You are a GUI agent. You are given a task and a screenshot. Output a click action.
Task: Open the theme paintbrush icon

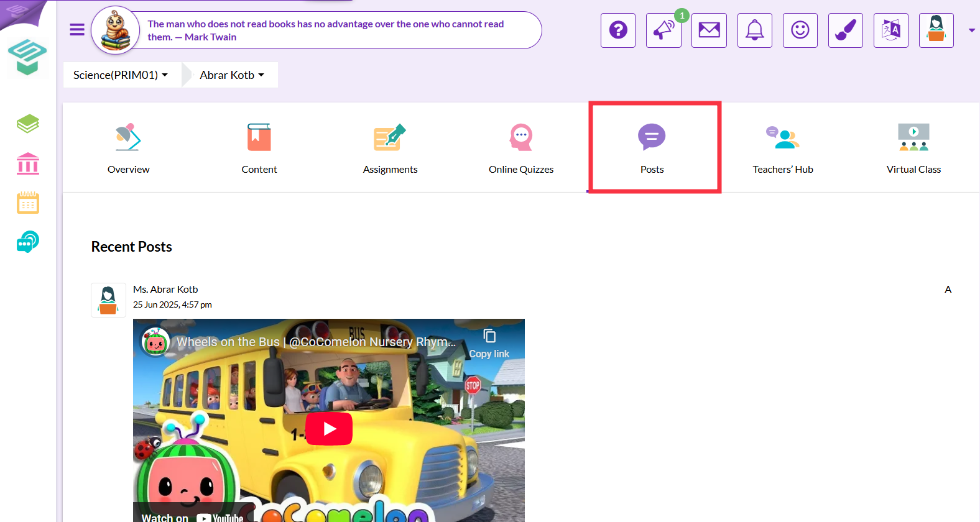(x=846, y=30)
